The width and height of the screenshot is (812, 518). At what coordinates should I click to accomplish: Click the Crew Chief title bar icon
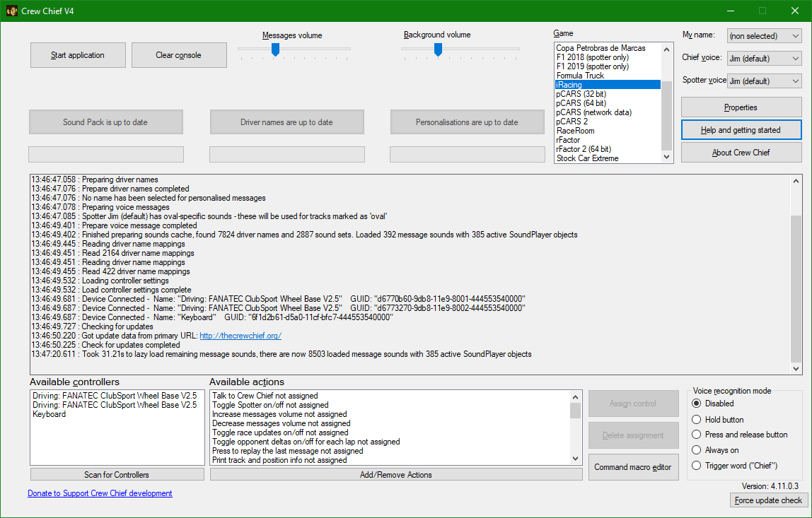pyautogui.click(x=12, y=11)
